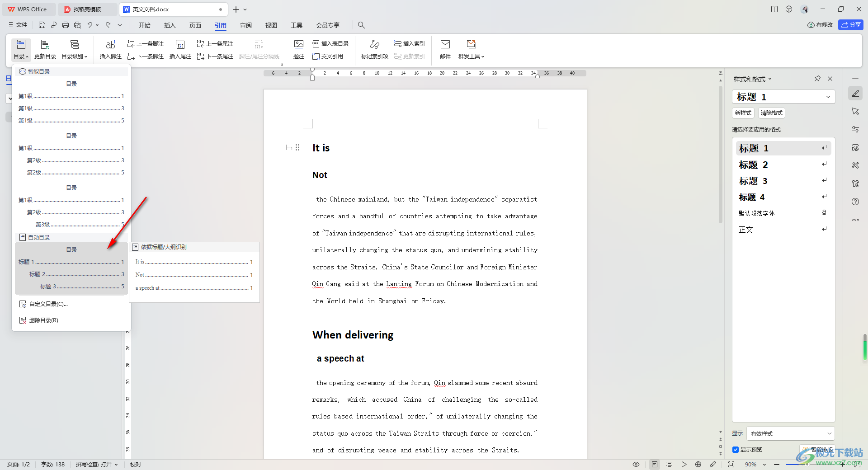Pick the smart TOC with three 第1级 entries

pos(71,102)
